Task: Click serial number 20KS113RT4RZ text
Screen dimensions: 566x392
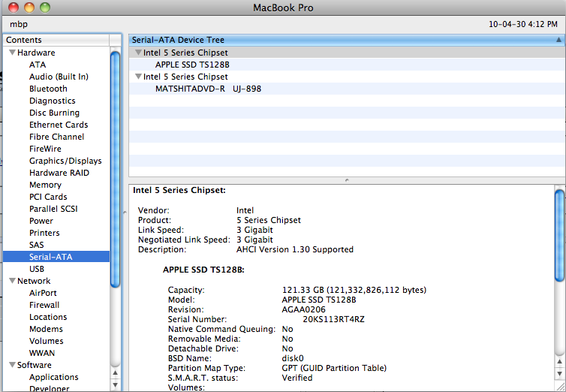Action: (333, 319)
